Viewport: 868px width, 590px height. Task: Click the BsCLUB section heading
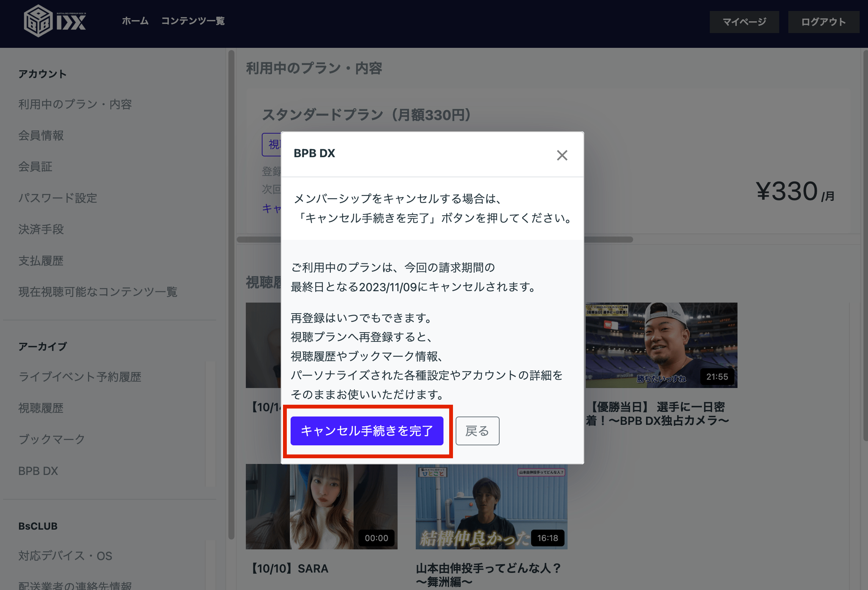coord(38,526)
